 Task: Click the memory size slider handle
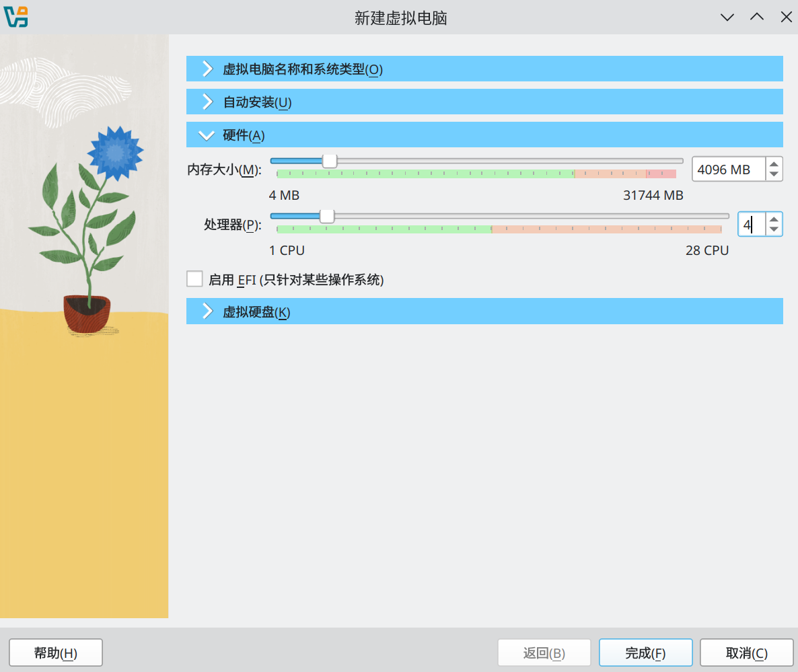click(x=330, y=161)
